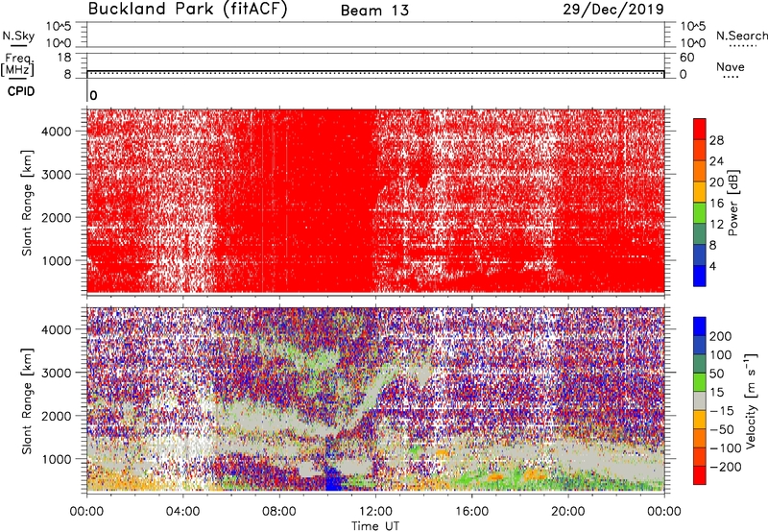Viewport: 768px width, 532px height.
Task: Click the '16:00' time axis tick label
Action: [x=471, y=512]
